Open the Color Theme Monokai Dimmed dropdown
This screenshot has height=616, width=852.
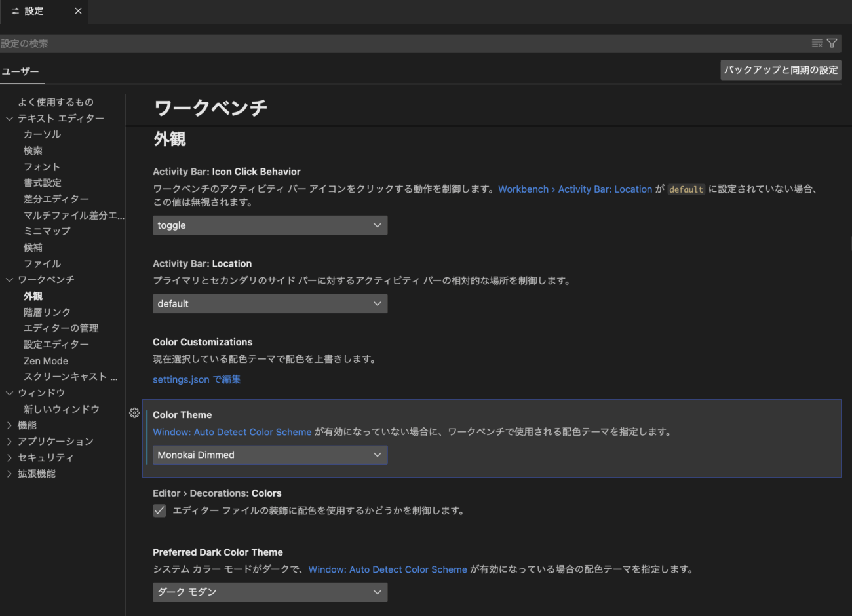point(270,455)
